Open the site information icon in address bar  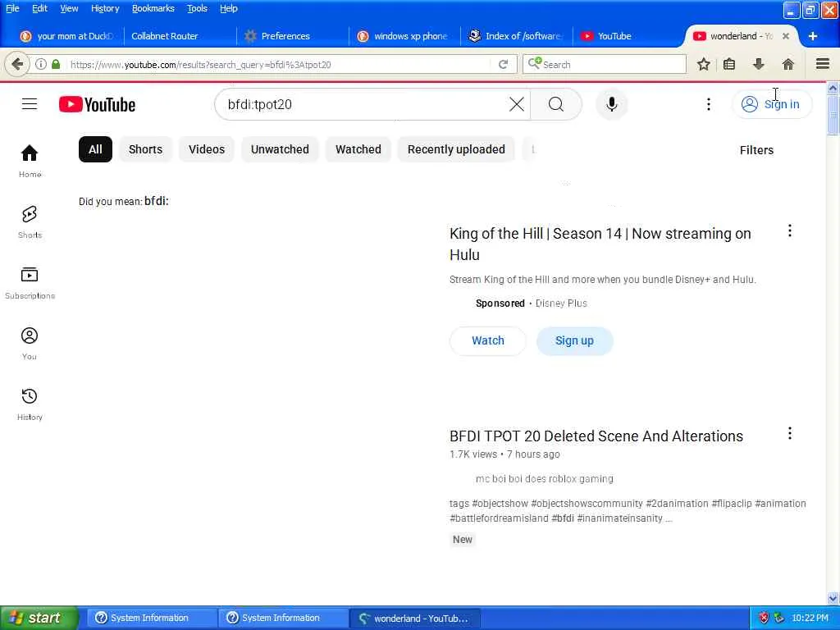(41, 64)
